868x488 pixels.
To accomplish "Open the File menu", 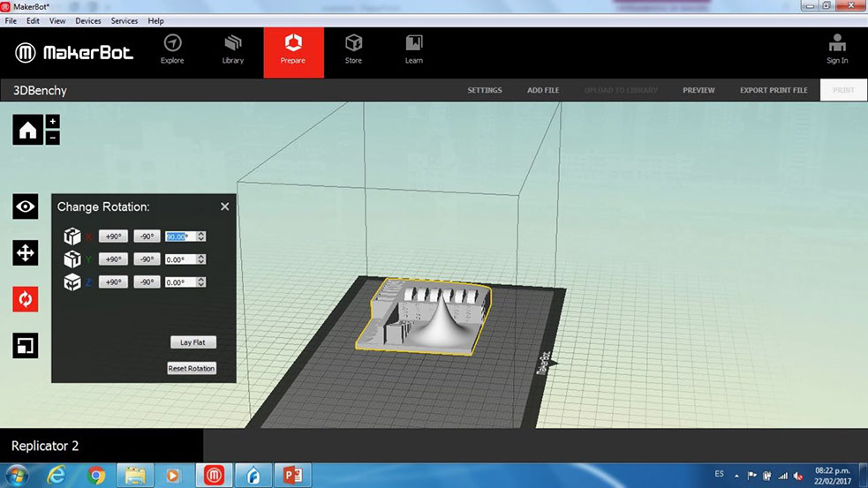I will 11,21.
